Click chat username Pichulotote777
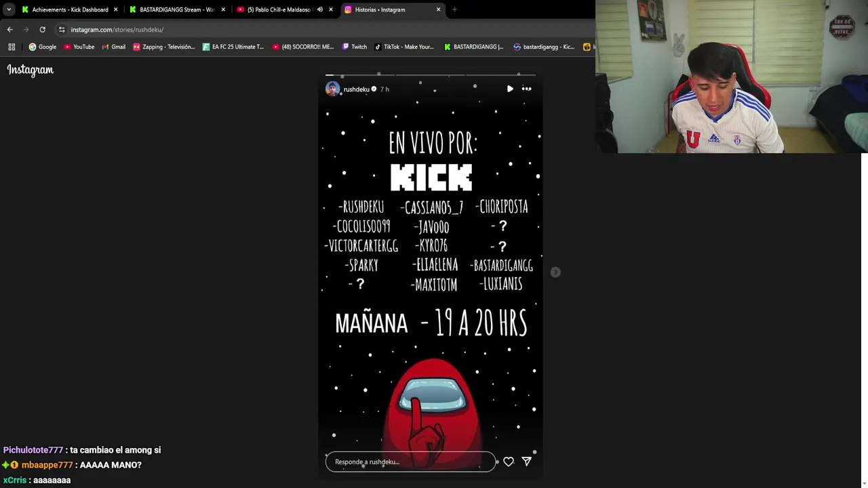The width and height of the screenshot is (868, 488). (x=33, y=450)
